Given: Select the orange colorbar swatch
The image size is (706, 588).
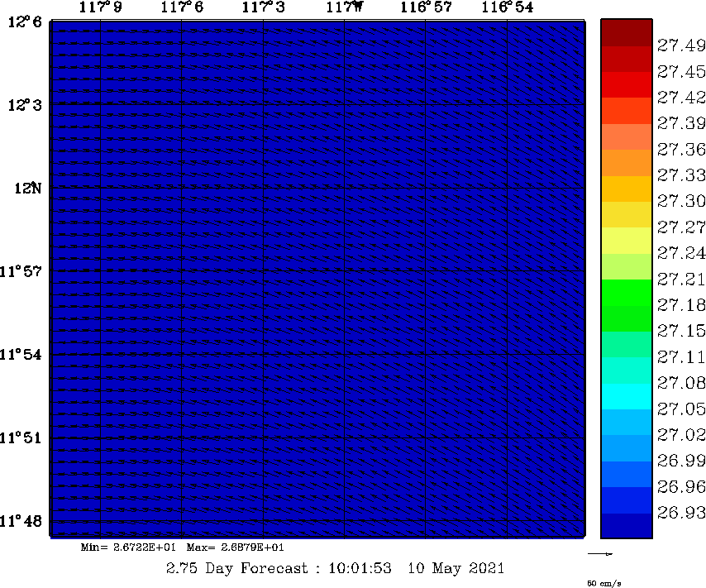Looking at the screenshot, I should [x=627, y=163].
